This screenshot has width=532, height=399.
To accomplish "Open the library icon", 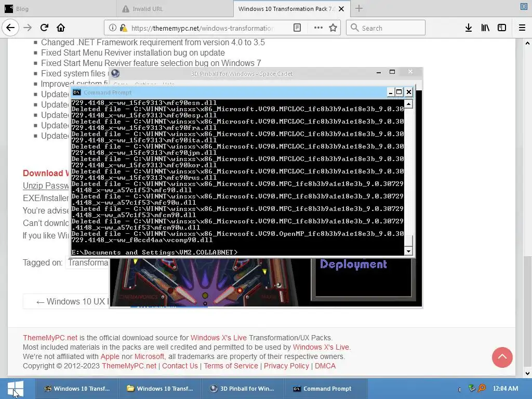I will 485,28.
